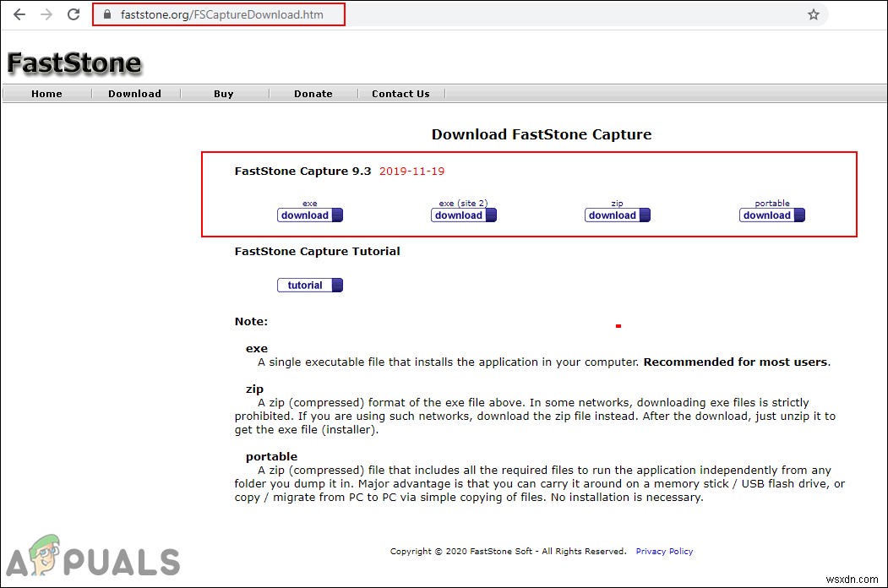Click the FastStone logo
Screen dimensions: 888x588
coord(74,63)
